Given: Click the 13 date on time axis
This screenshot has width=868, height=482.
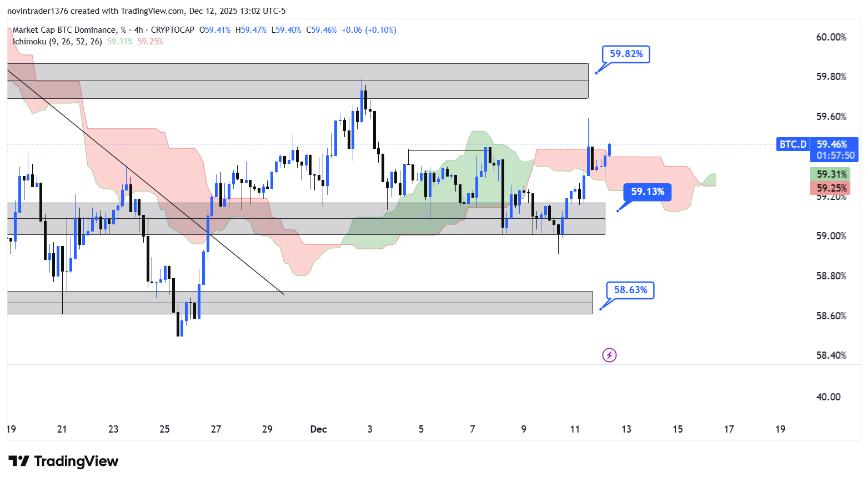Looking at the screenshot, I should (626, 429).
